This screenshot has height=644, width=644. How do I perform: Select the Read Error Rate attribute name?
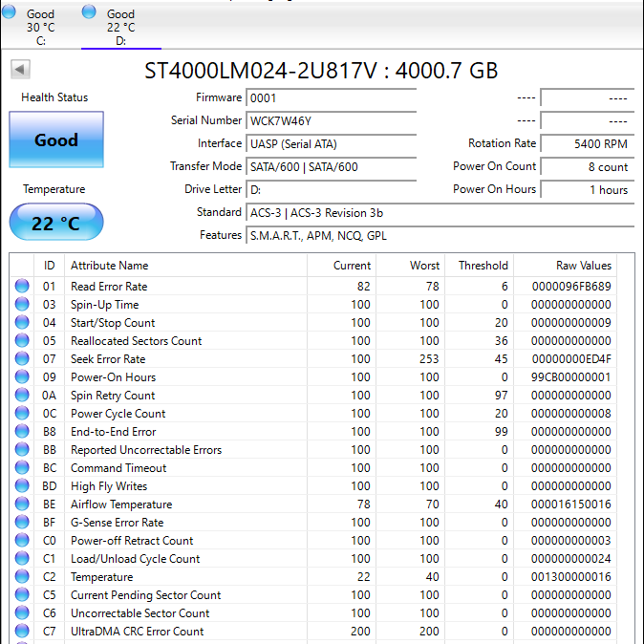coord(109,287)
